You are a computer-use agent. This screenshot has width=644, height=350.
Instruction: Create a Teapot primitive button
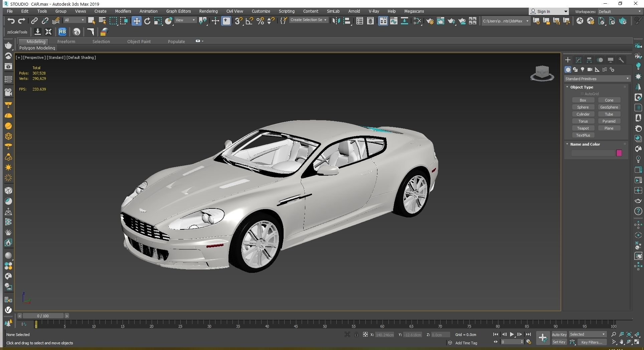583,128
